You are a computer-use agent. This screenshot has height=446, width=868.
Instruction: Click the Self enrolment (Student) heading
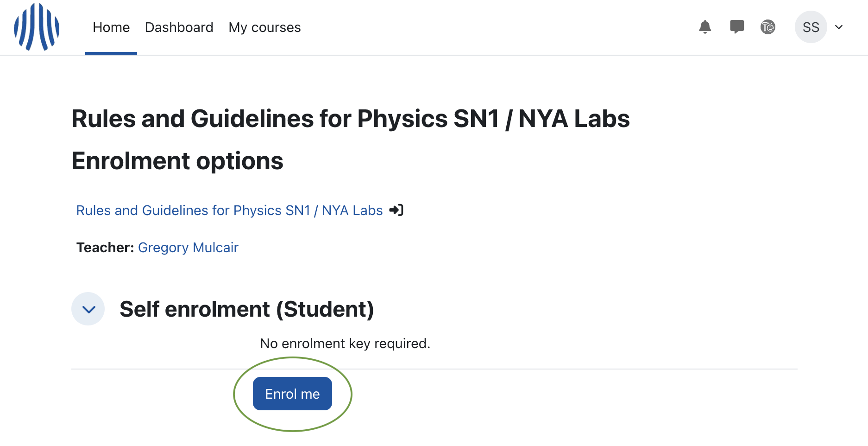246,309
